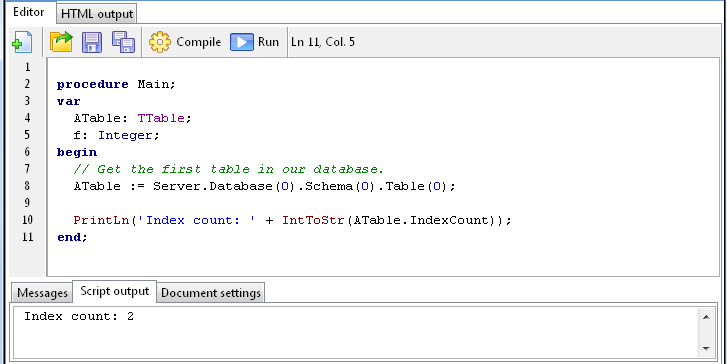Click line number 1 in gutter
Screen dimensions: 727x364
click(28, 67)
